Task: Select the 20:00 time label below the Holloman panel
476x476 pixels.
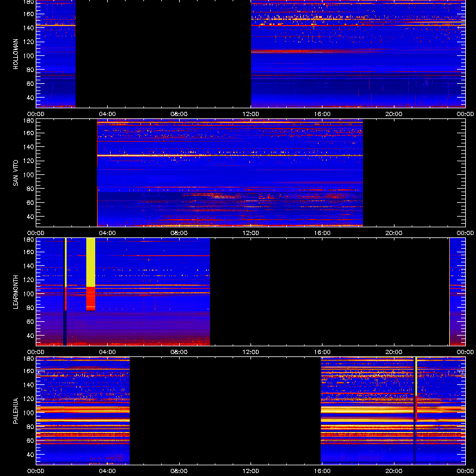Action: click(394, 114)
